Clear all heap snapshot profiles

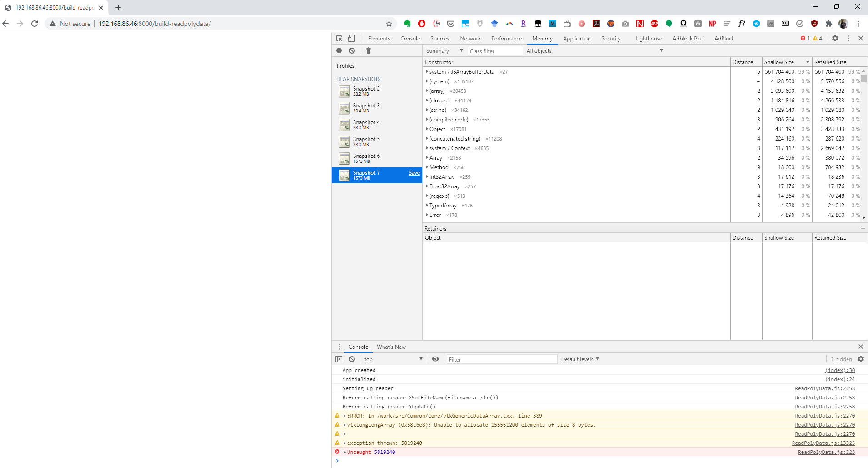tap(353, 50)
